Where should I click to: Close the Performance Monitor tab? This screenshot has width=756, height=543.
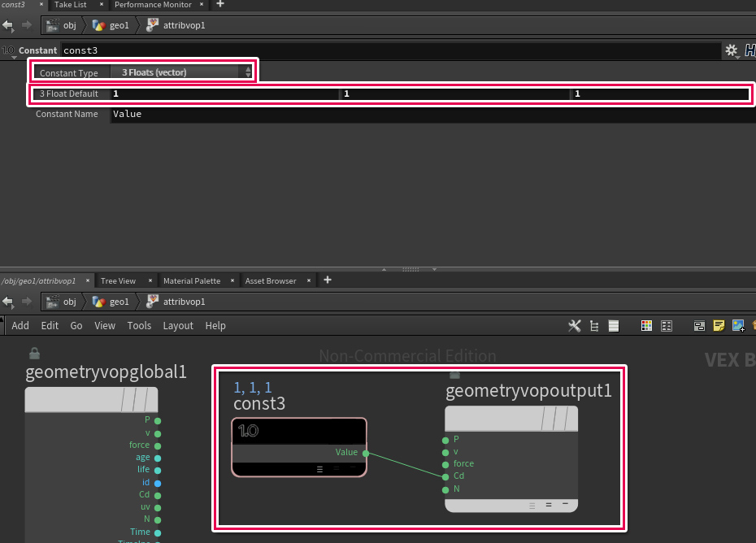point(202,4)
